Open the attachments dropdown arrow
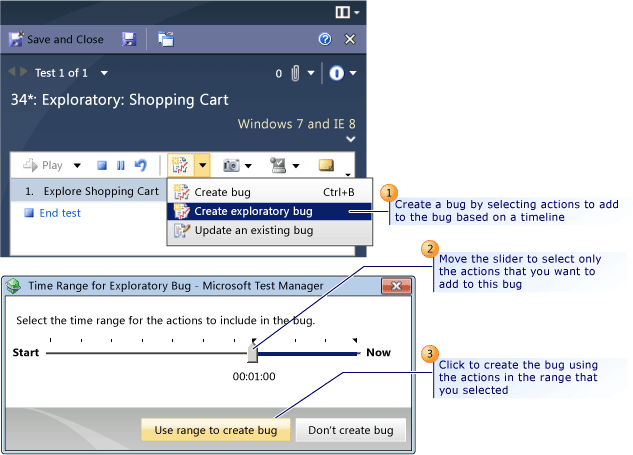 click(311, 73)
